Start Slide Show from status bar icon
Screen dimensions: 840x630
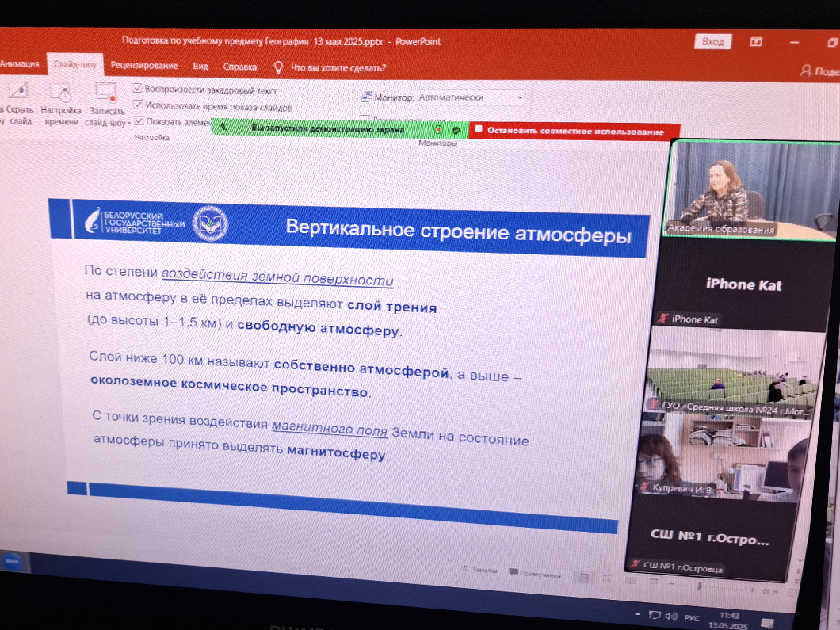point(654,582)
